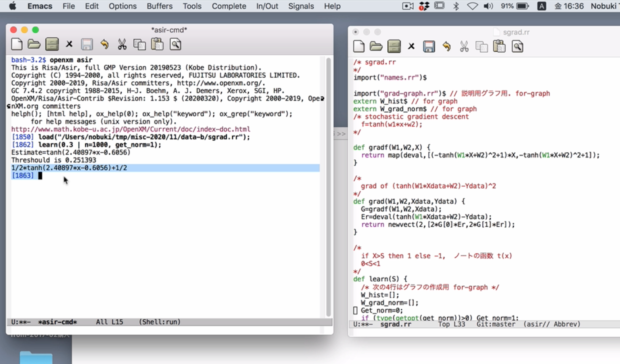Click the screen recording menu bar icon
This screenshot has height=364, width=620.
(408, 6)
